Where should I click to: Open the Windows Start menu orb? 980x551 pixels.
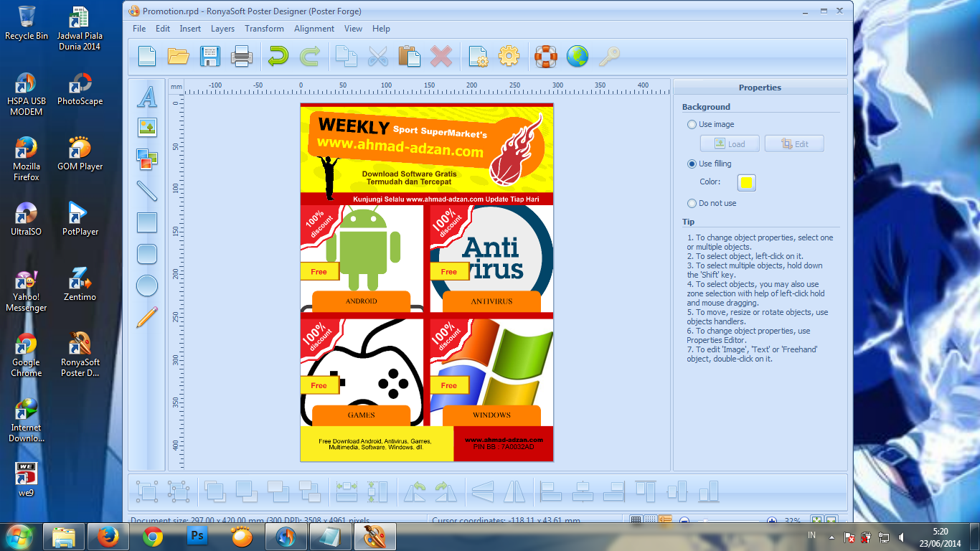(19, 537)
